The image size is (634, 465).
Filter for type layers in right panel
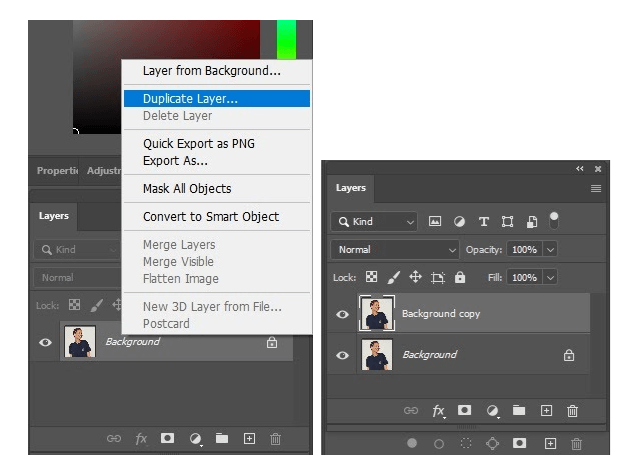(x=484, y=222)
